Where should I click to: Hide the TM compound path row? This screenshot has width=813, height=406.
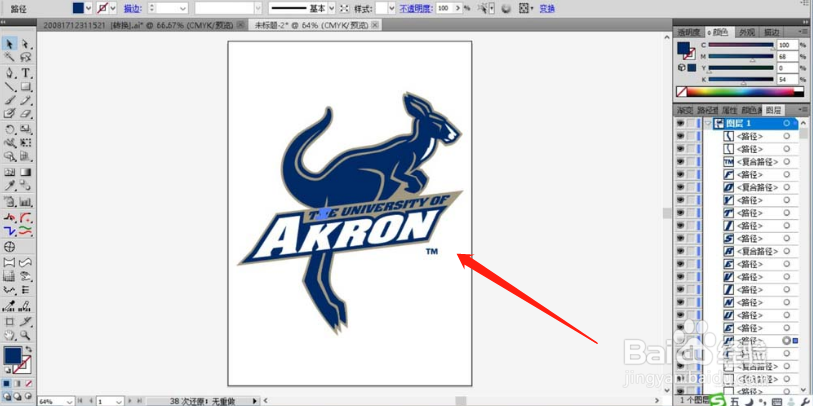pyautogui.click(x=681, y=162)
